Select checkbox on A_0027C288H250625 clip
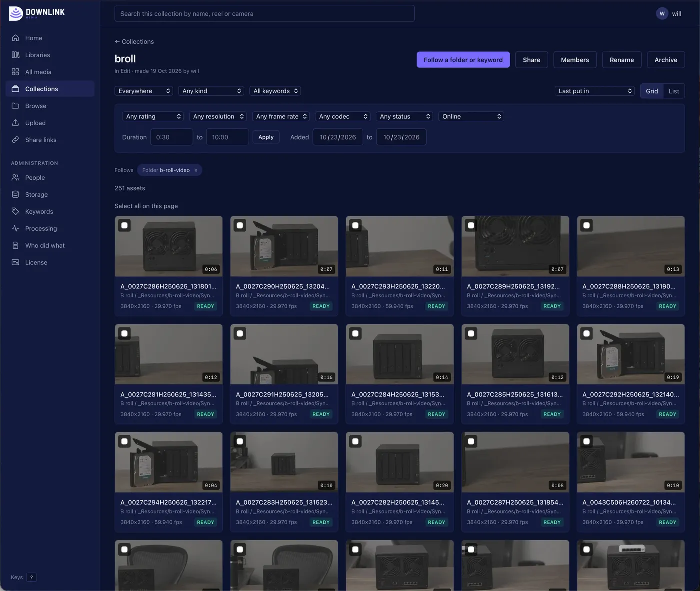 586,225
